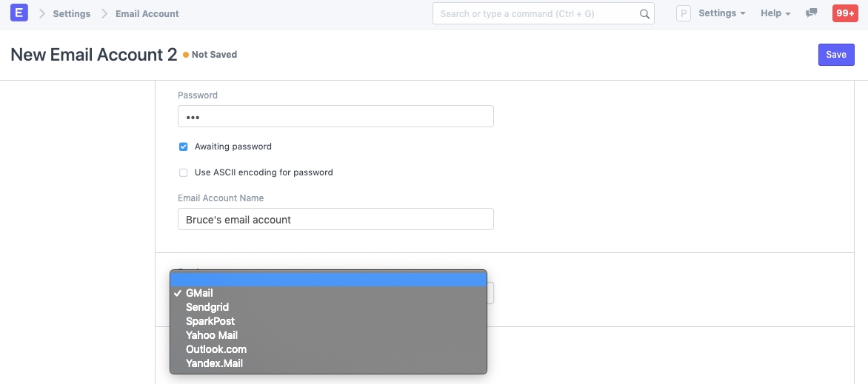The width and height of the screenshot is (868, 384).
Task: Open the chat messages icon
Action: point(812,13)
